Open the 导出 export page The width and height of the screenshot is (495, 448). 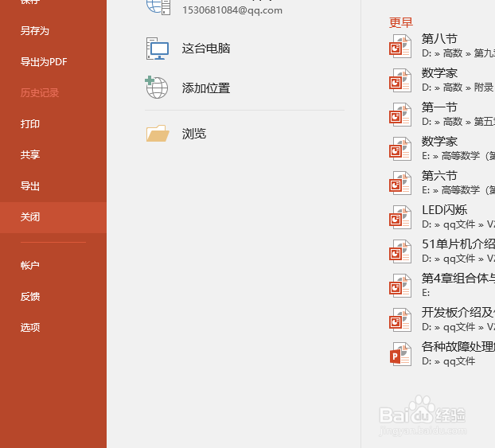pos(30,186)
